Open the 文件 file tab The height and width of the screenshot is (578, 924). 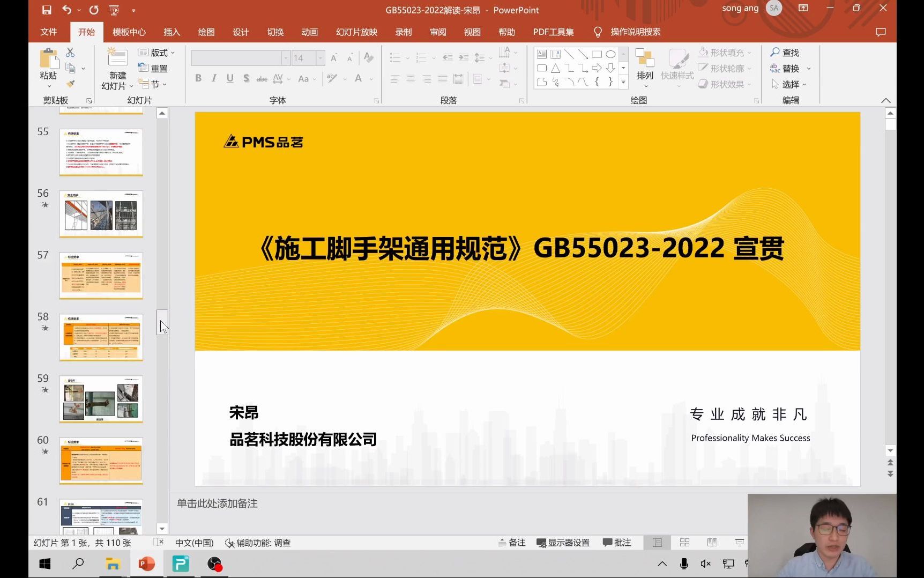(x=49, y=32)
